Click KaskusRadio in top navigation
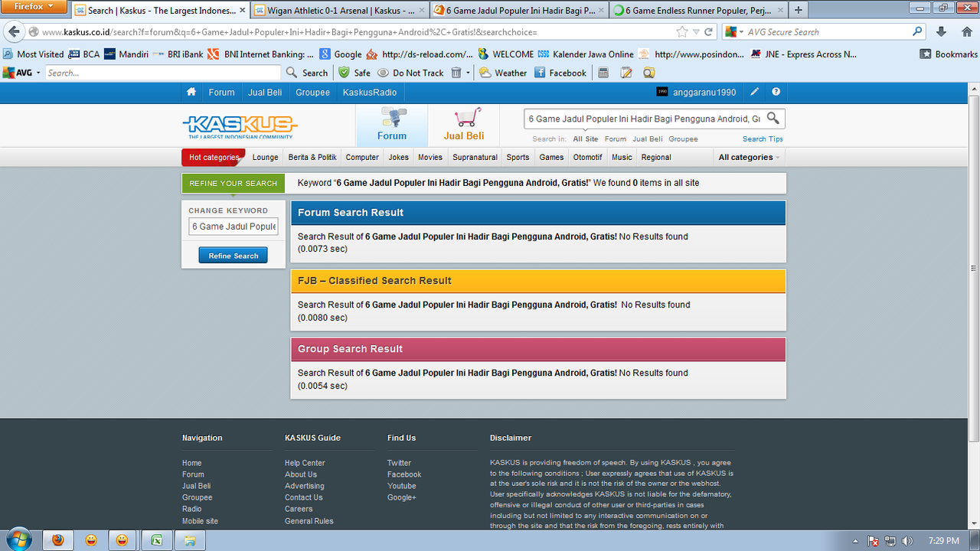Screen dimensions: 980x551 click(x=370, y=92)
